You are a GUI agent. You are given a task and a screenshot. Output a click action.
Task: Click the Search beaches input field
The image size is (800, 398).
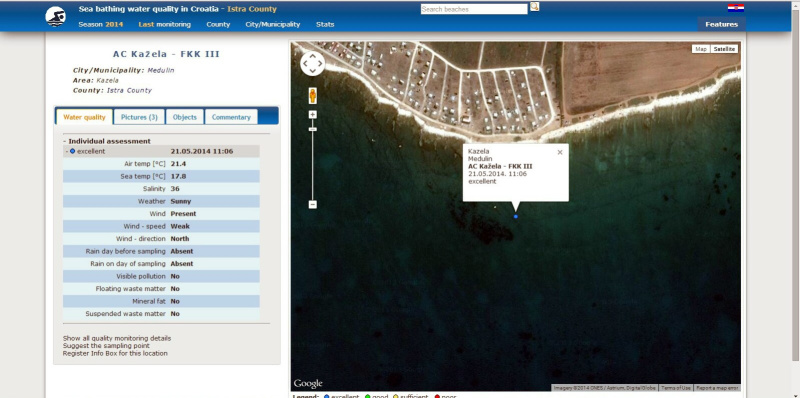(474, 9)
